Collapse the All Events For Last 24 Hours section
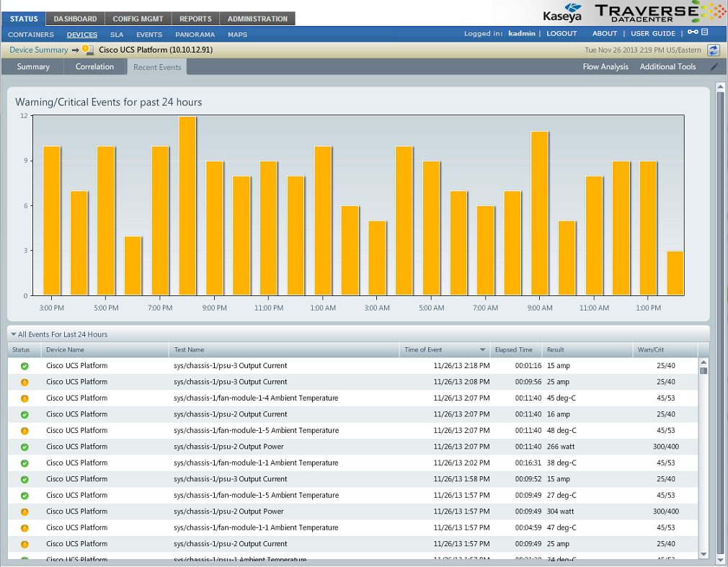Viewport: 728px width, 567px height. click(x=13, y=334)
